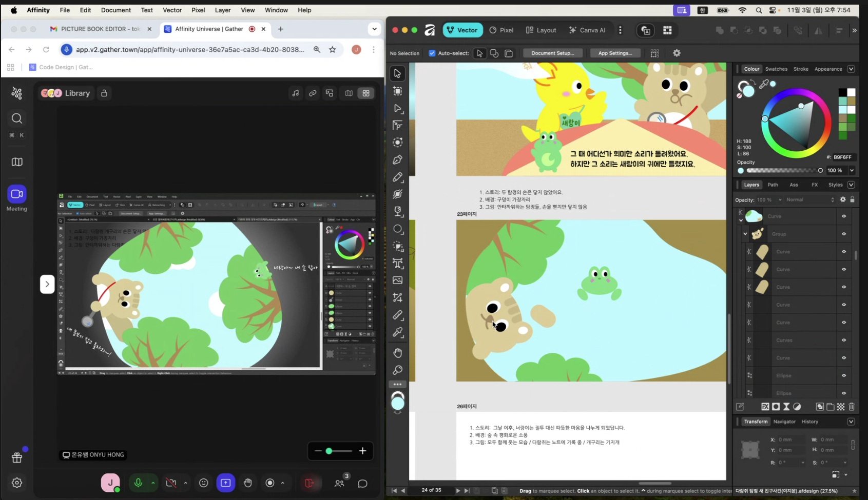The image size is (868, 500).
Task: Switch to the Swatches tab
Action: point(776,69)
